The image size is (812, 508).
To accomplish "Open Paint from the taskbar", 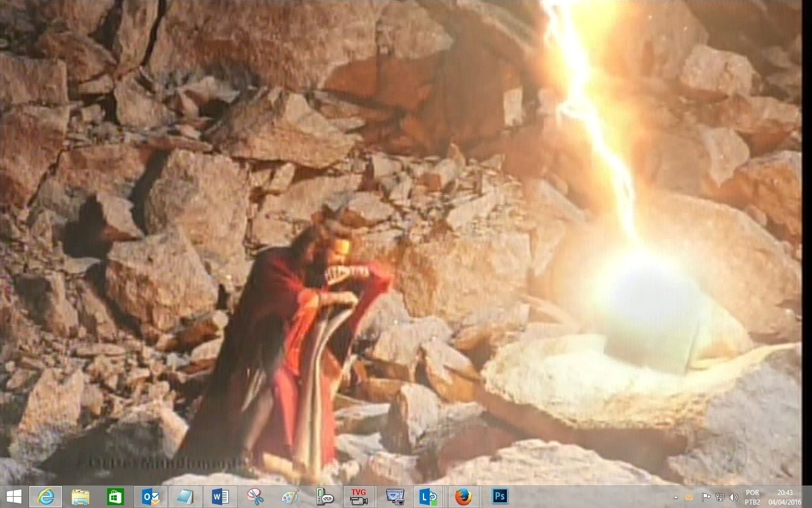I will coord(290,497).
